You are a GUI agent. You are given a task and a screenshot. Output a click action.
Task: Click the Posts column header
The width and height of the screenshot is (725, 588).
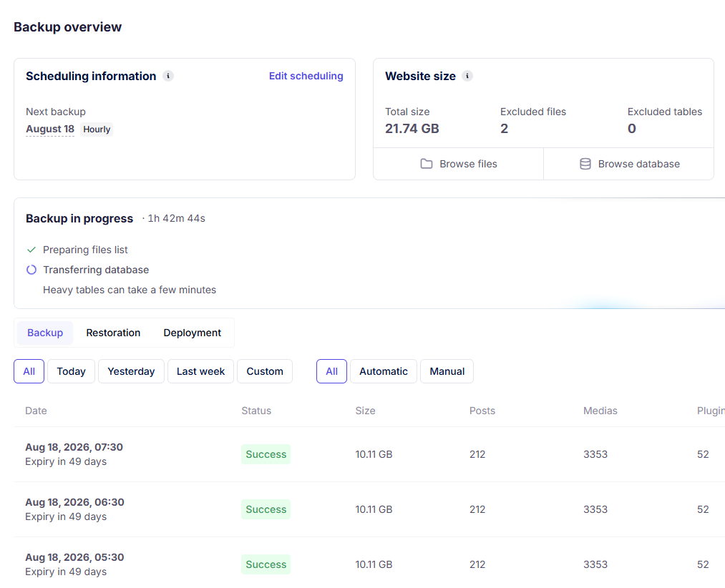pos(482,411)
